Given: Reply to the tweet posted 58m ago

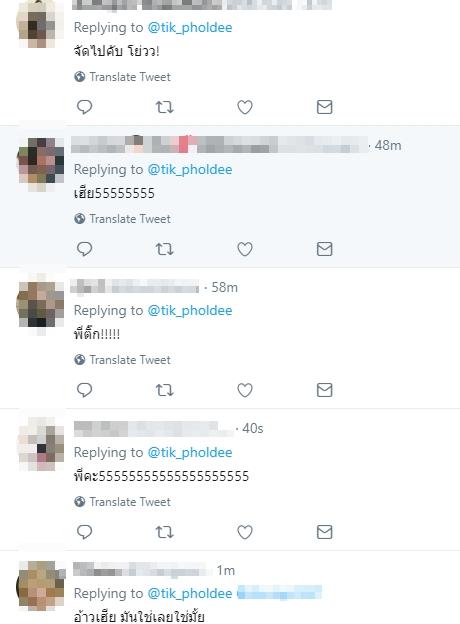Looking at the screenshot, I should [x=84, y=390].
